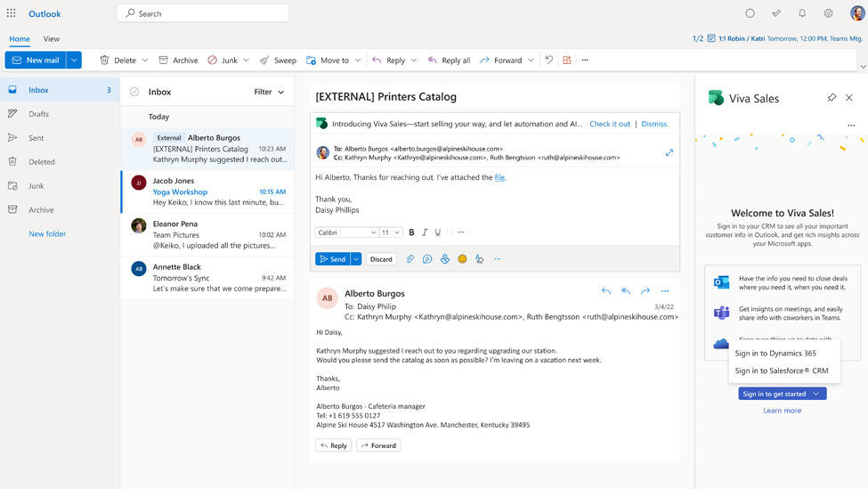868x489 pixels.
Task: Select Sign in to Salesforce CRM
Action: coord(782,371)
